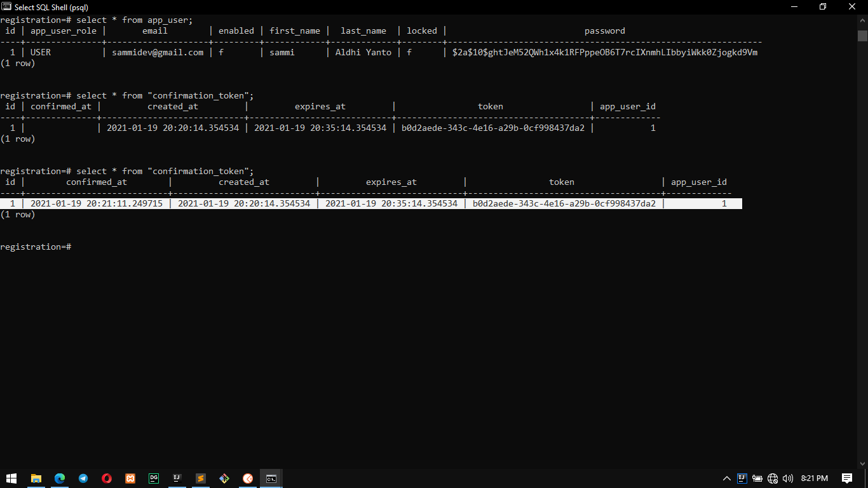Expand hidden icons in the system tray
Viewport: 868px width, 488px height.
pos(726,478)
